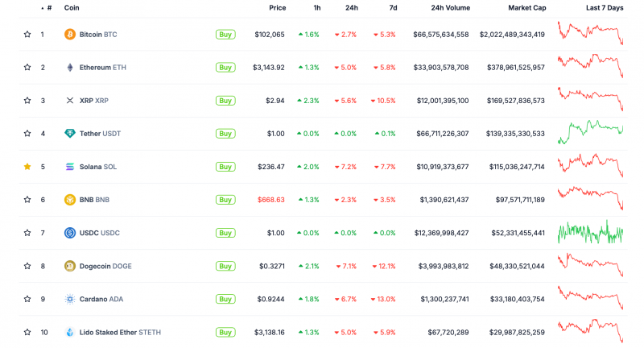Click the BNB logo icon
The width and height of the screenshot is (644, 348).
tap(70, 200)
